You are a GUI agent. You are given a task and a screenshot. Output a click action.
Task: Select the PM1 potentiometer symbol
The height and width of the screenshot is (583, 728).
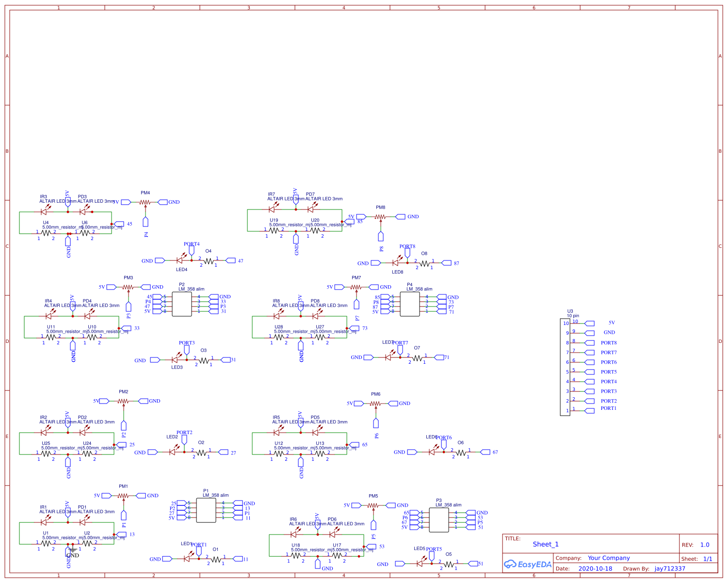point(124,496)
